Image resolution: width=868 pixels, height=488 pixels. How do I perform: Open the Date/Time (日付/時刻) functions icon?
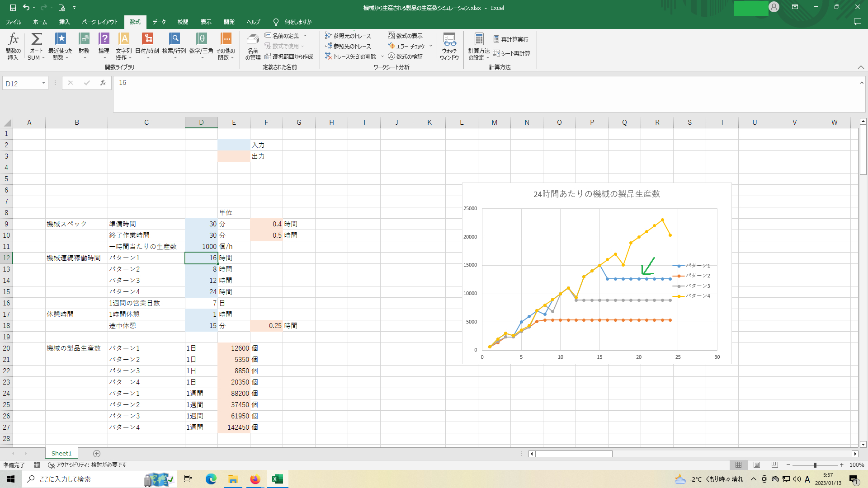tap(147, 40)
